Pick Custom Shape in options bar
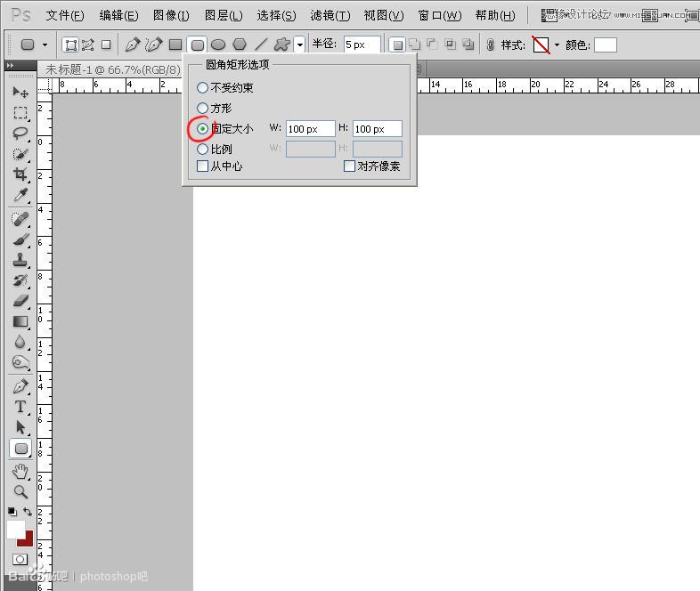Viewport: 700px width, 591px height. (x=282, y=45)
